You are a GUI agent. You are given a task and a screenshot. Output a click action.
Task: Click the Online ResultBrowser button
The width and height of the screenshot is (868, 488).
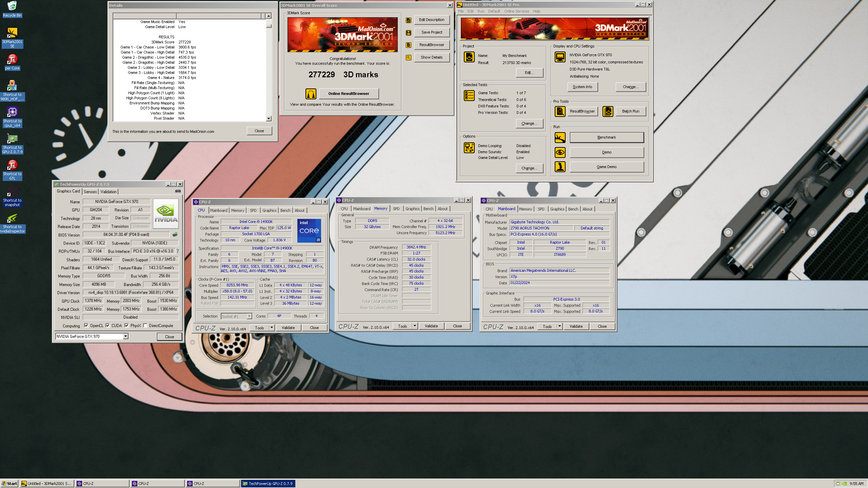349,94
